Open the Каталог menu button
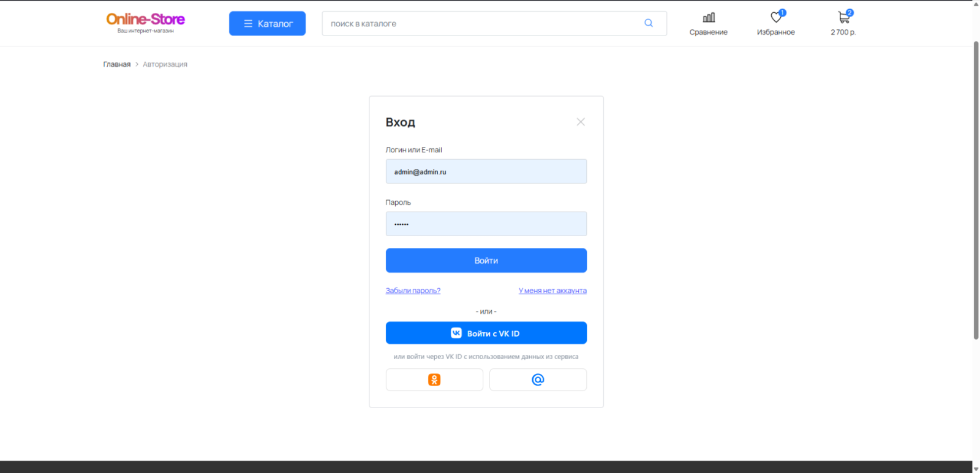980x473 pixels. pyautogui.click(x=267, y=24)
